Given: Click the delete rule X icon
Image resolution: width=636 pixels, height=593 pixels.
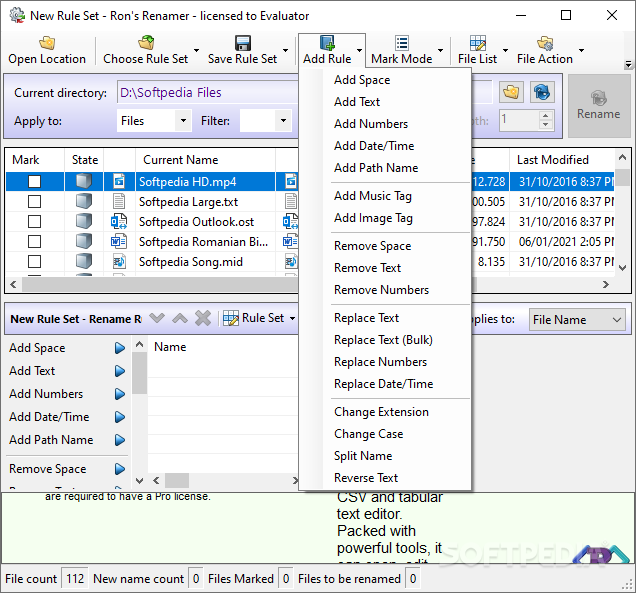Looking at the screenshot, I should (203, 318).
